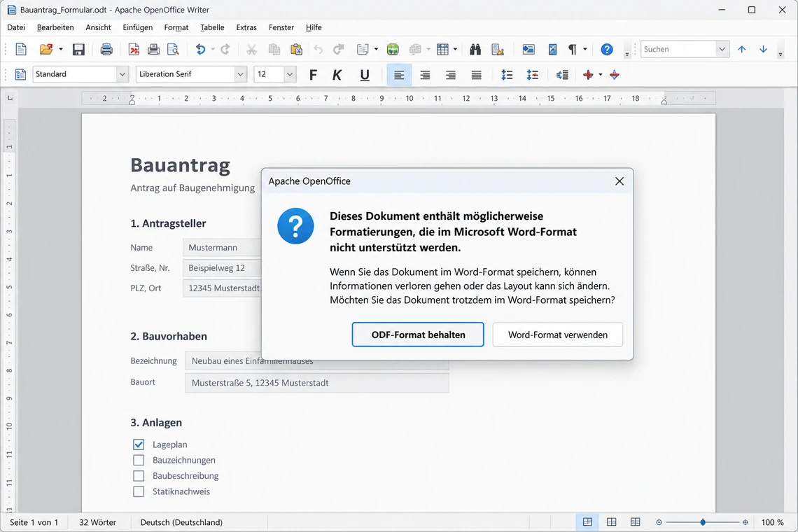The height and width of the screenshot is (532, 798).
Task: Open the Extras menu
Action: pyautogui.click(x=246, y=27)
